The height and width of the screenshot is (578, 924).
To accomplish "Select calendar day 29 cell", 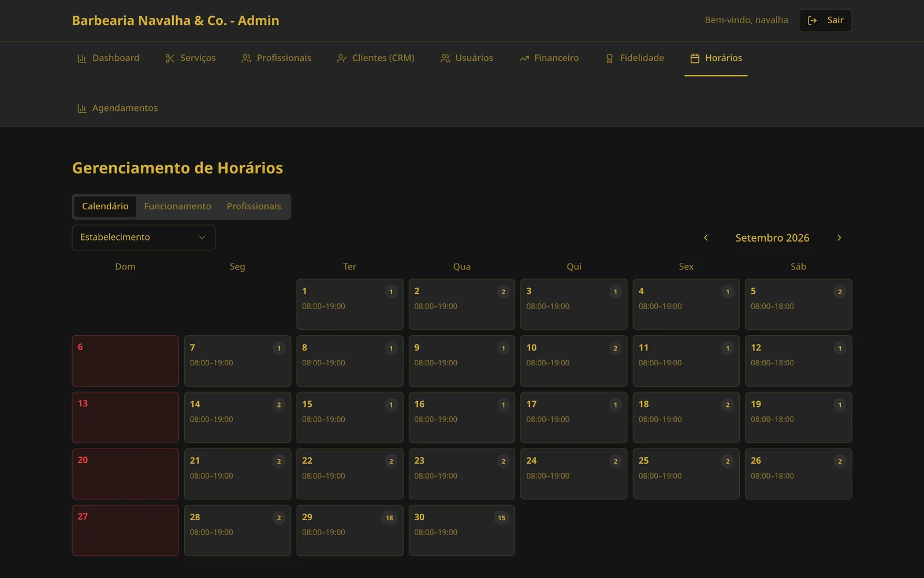I will 350,531.
